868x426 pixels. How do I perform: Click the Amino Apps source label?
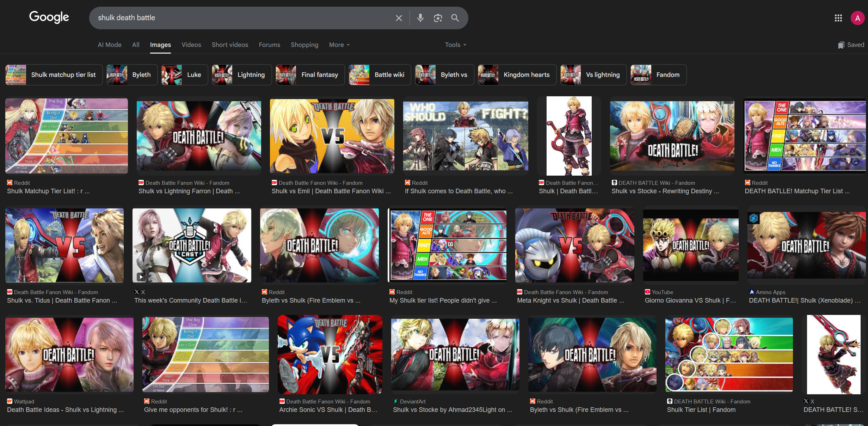tap(770, 292)
